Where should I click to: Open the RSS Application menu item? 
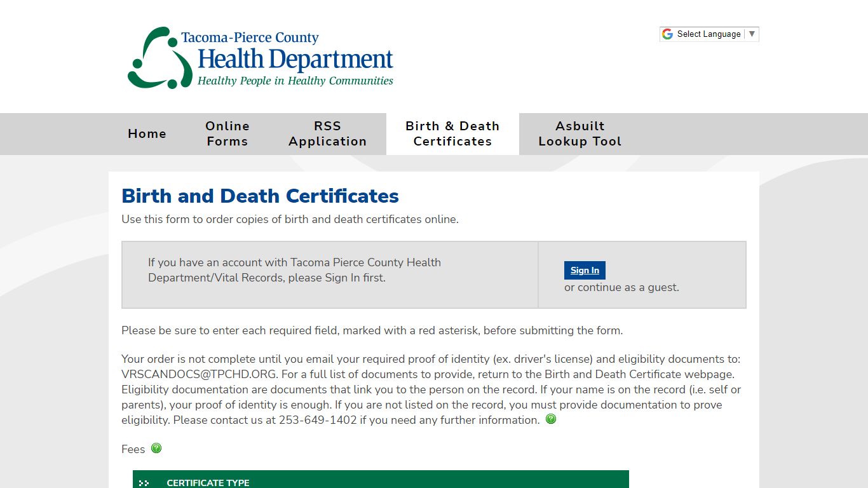click(327, 134)
